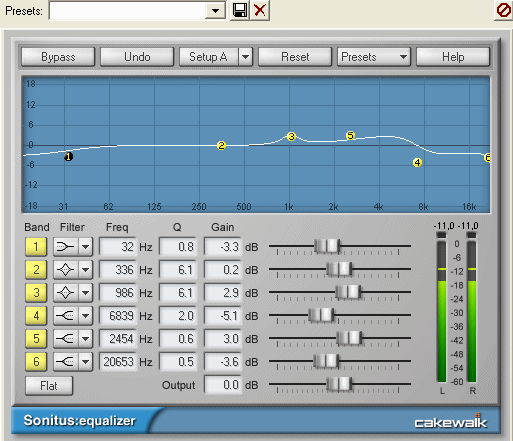Toggle band 5 enable button
Image resolution: width=513 pixels, height=441 pixels.
pyautogui.click(x=36, y=339)
